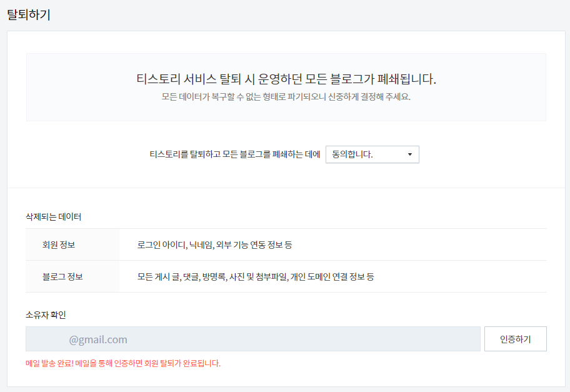
Task: Click the text 로그인 아이디, 닉네임, 외부 기능 연동 정보 등
Action: (214, 244)
